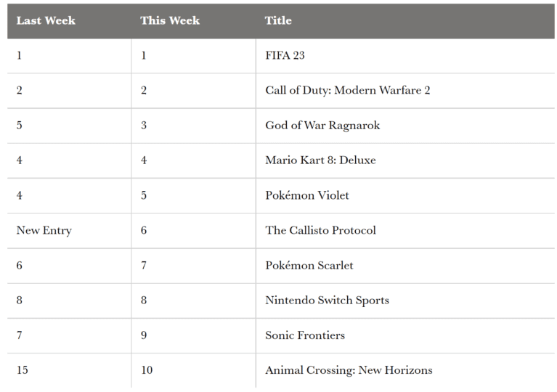Image resolution: width=557 pixels, height=392 pixels.
Task: Click Animal Crossing: New Horizons title
Action: click(x=349, y=370)
